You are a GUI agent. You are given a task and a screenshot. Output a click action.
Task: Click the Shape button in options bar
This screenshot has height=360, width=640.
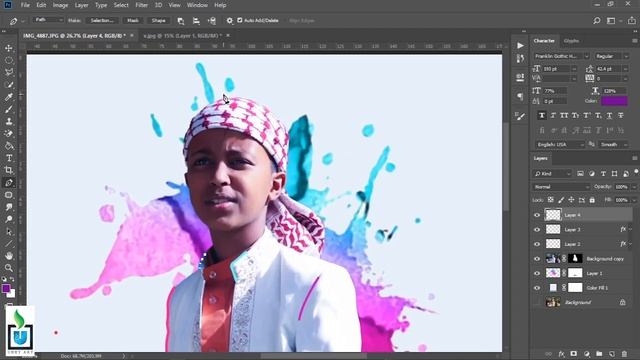click(x=158, y=20)
